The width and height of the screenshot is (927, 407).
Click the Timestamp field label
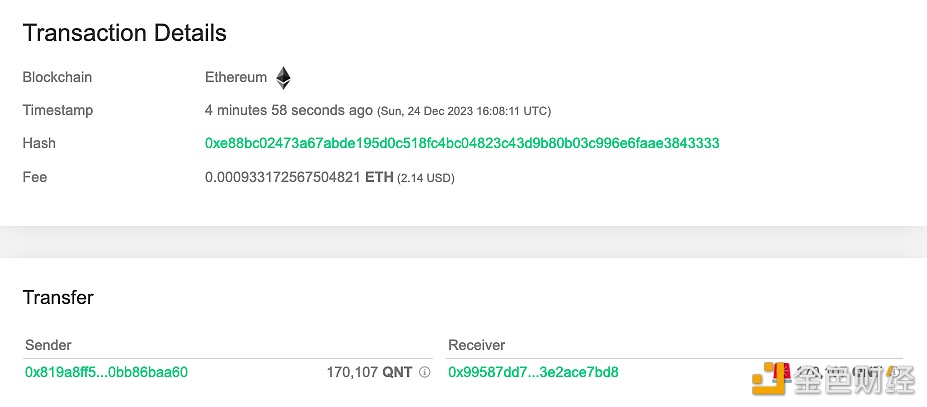tap(58, 110)
